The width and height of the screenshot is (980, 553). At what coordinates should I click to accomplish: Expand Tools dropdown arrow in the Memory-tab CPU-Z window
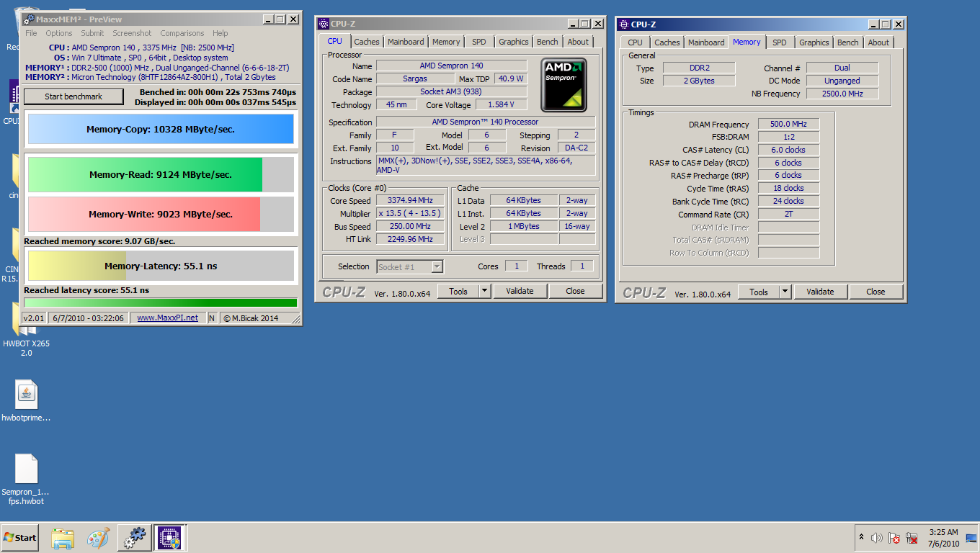785,292
